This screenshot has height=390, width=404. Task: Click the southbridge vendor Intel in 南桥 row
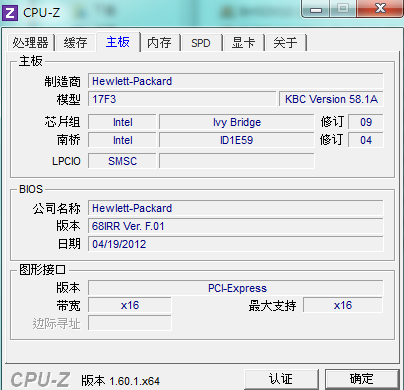point(122,140)
